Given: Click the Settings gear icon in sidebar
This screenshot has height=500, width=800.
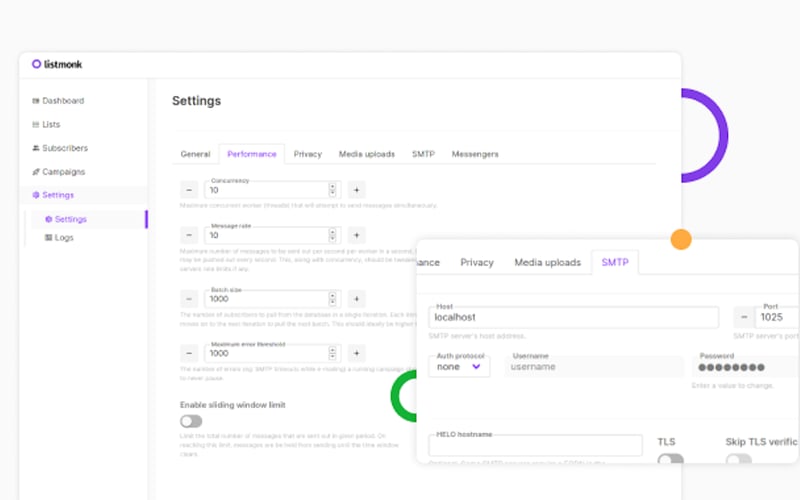Looking at the screenshot, I should 35,195.
